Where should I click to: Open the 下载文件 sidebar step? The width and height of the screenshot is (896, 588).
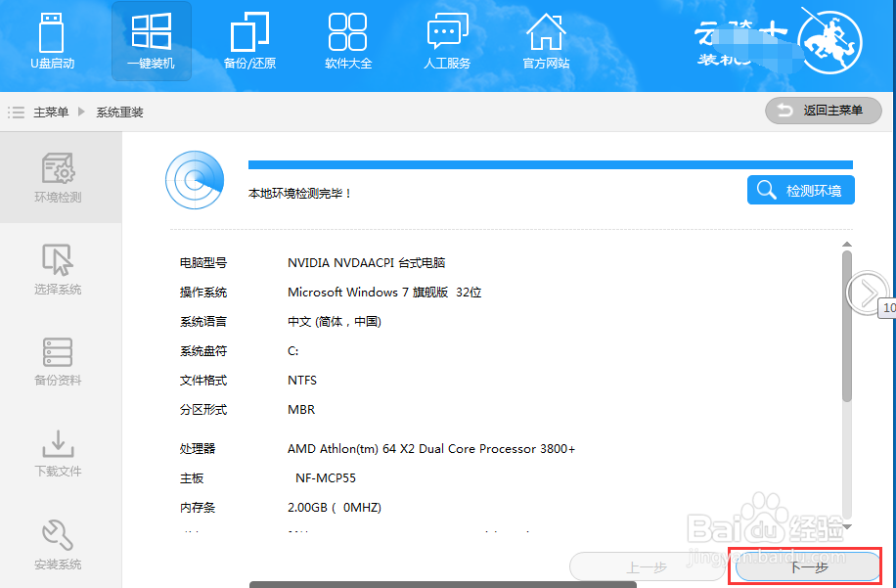coord(58,453)
